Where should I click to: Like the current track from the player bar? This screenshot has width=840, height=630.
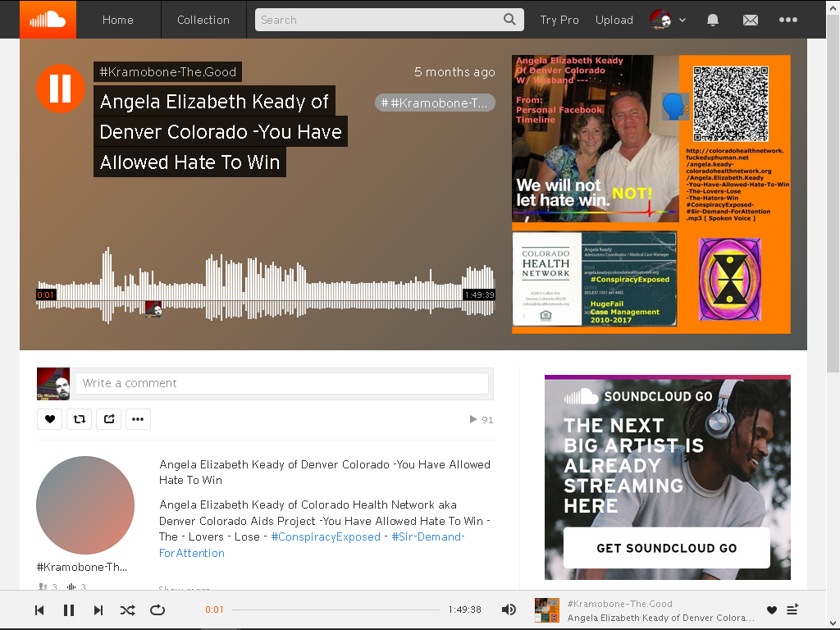pos(771,609)
